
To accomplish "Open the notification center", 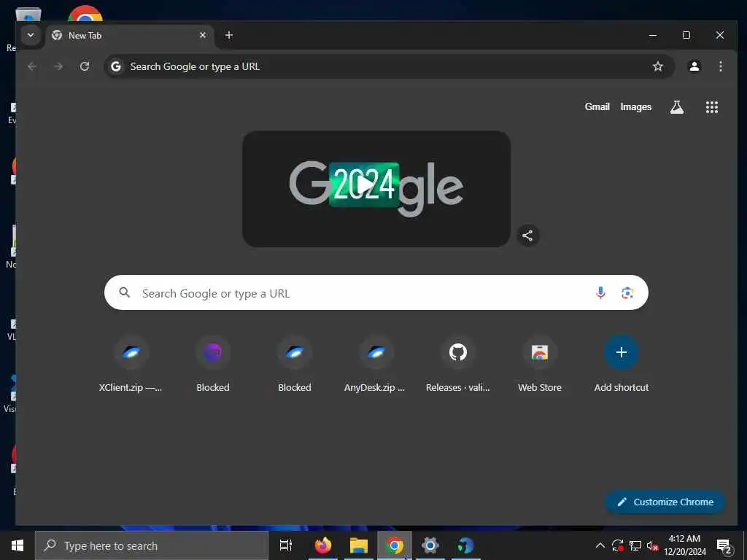I will coord(724,545).
